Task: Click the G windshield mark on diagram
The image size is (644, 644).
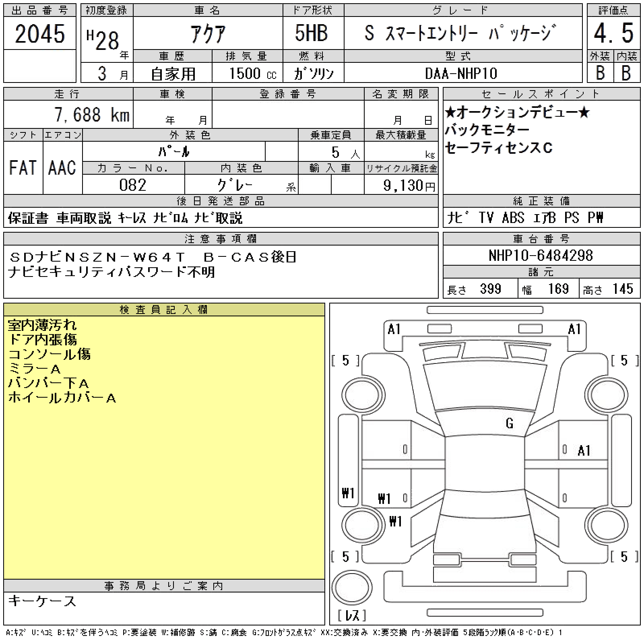Action: coord(510,423)
